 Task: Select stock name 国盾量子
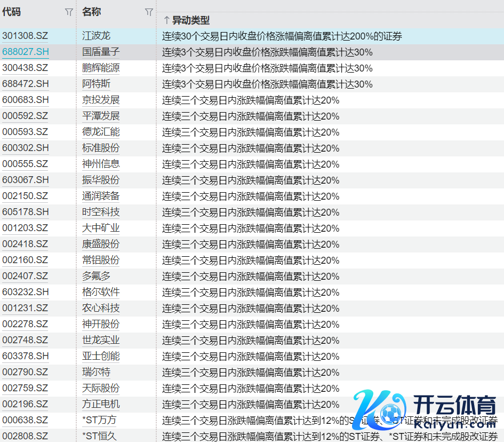101,52
